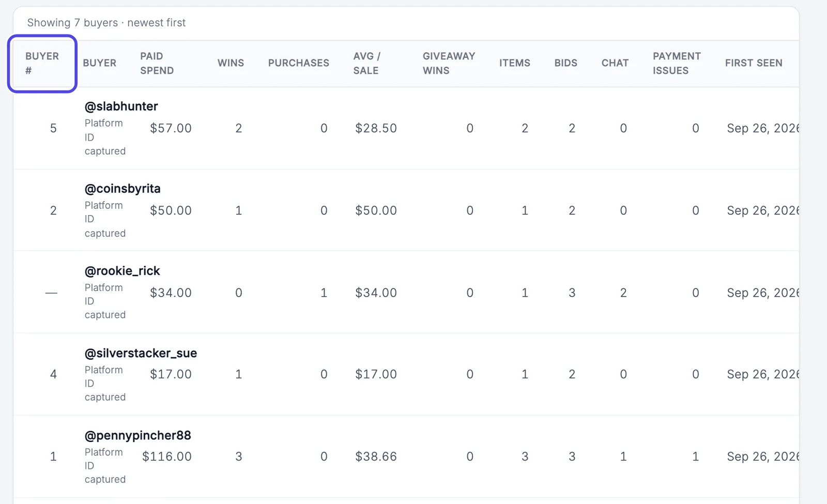Select the $57.00 paid spend cell
This screenshot has width=827, height=504.
171,128
